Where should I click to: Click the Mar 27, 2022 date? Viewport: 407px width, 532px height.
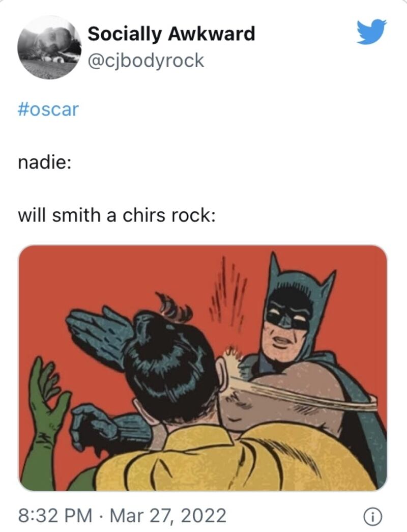(168, 516)
